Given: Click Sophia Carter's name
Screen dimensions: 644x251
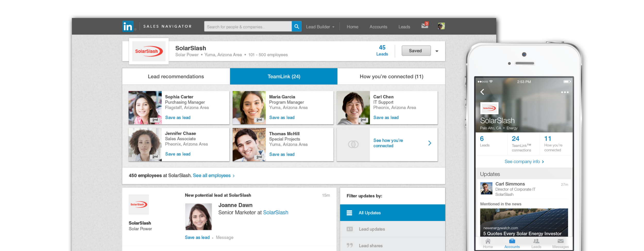Looking at the screenshot, I should pos(179,97).
